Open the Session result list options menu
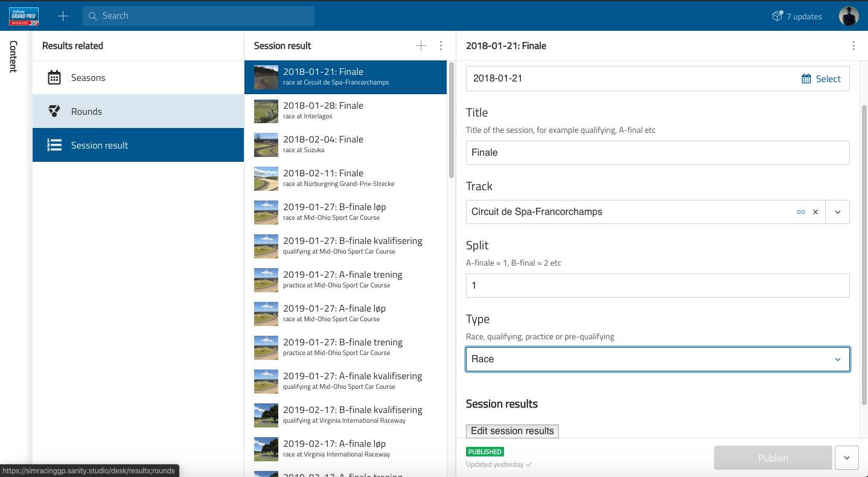 pyautogui.click(x=441, y=46)
